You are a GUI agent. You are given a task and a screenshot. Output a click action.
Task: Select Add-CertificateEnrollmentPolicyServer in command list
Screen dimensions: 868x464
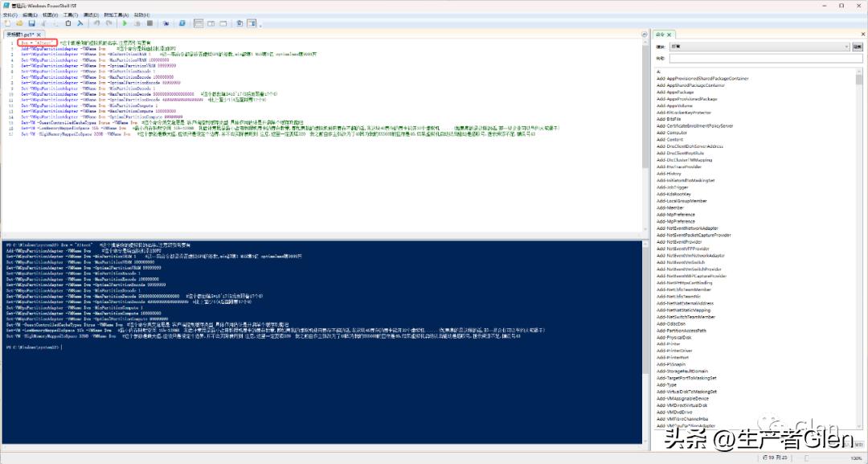coord(694,125)
